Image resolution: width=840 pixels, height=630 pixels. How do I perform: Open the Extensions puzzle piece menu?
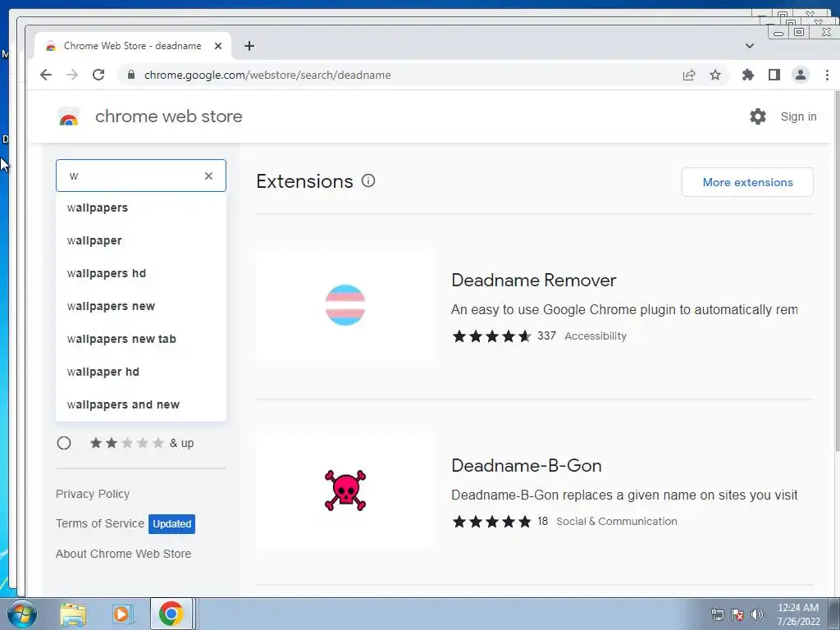[748, 75]
